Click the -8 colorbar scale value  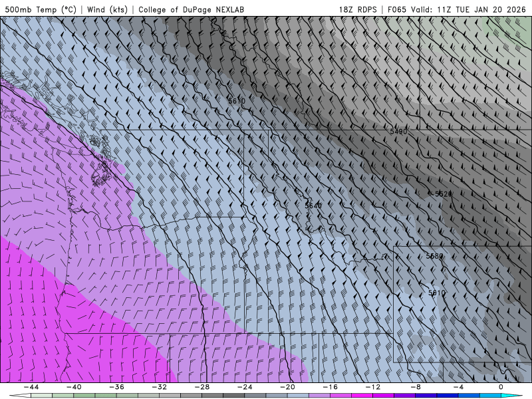pos(416,387)
